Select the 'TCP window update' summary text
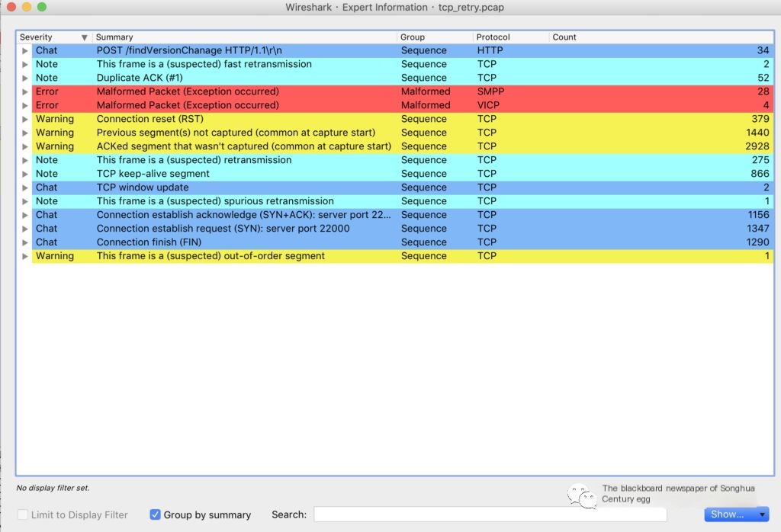The width and height of the screenshot is (781, 532). coord(143,187)
